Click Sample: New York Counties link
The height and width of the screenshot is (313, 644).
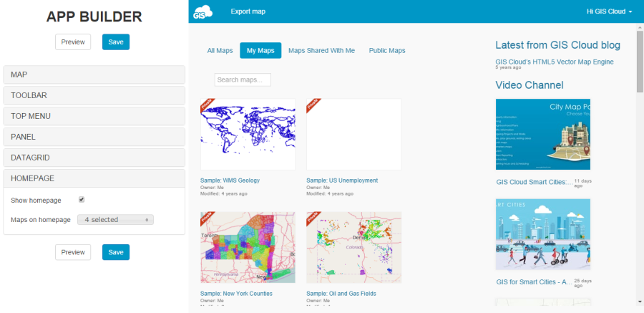(236, 294)
